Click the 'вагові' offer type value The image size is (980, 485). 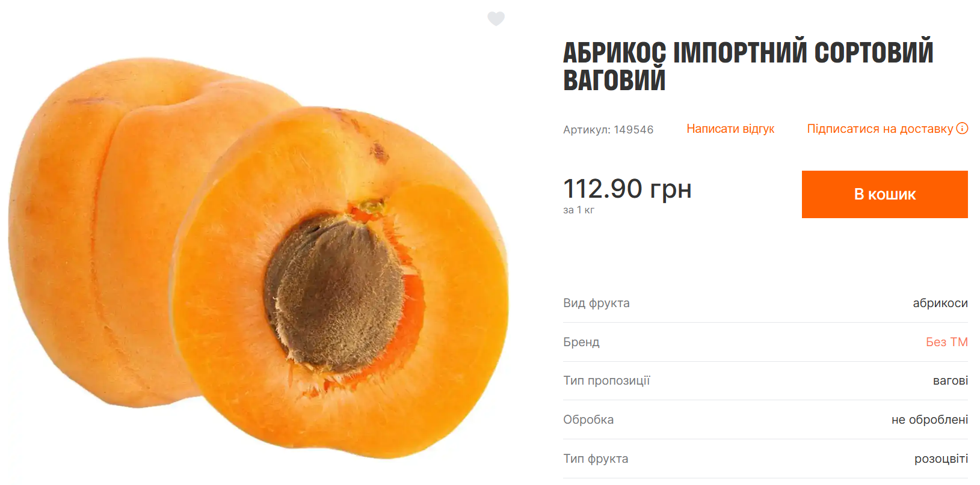[x=951, y=380]
